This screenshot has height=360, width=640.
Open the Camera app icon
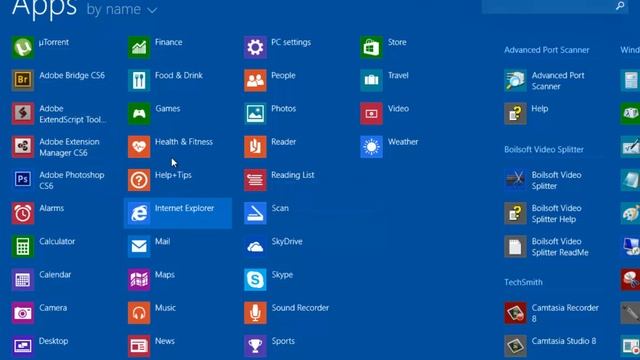click(x=22, y=313)
